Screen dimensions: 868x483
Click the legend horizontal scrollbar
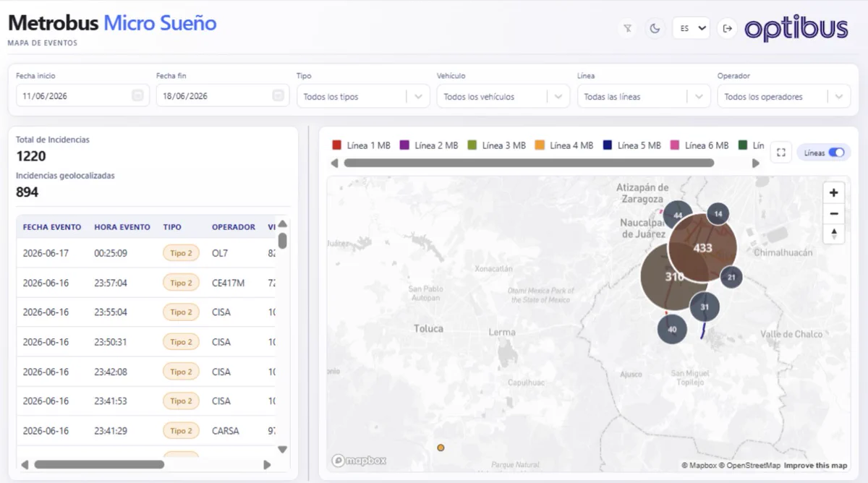tap(529, 163)
